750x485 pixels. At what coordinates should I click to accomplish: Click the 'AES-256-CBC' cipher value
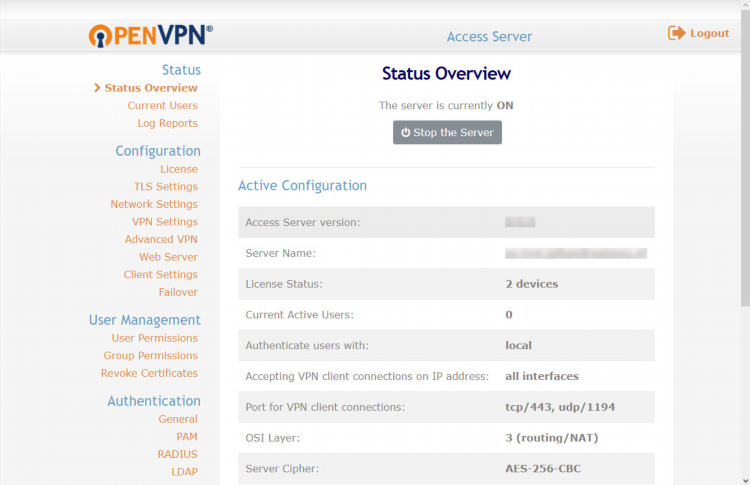(x=543, y=469)
